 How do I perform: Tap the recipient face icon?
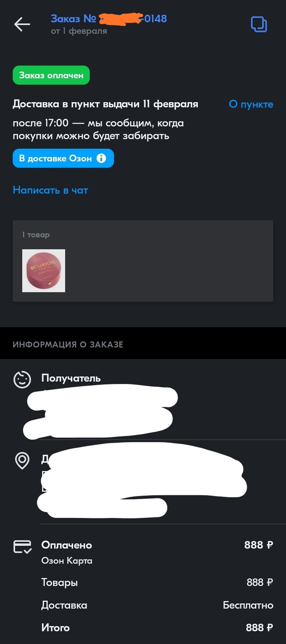pos(22,379)
